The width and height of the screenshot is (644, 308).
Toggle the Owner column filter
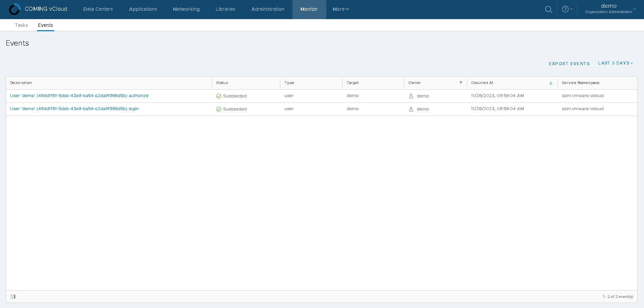pyautogui.click(x=460, y=83)
